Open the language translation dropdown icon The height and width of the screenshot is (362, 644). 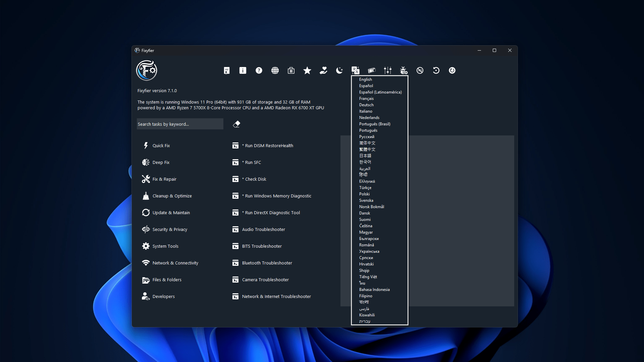(356, 70)
